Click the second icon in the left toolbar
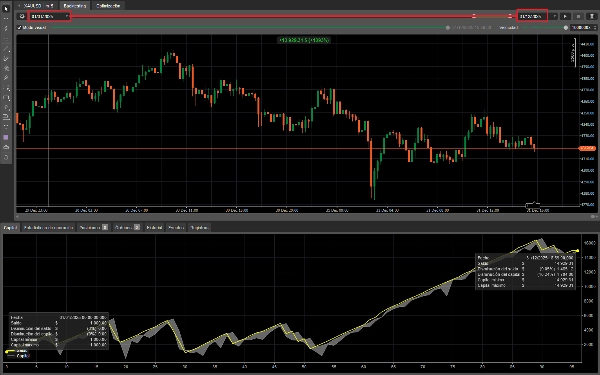 [x=6, y=18]
